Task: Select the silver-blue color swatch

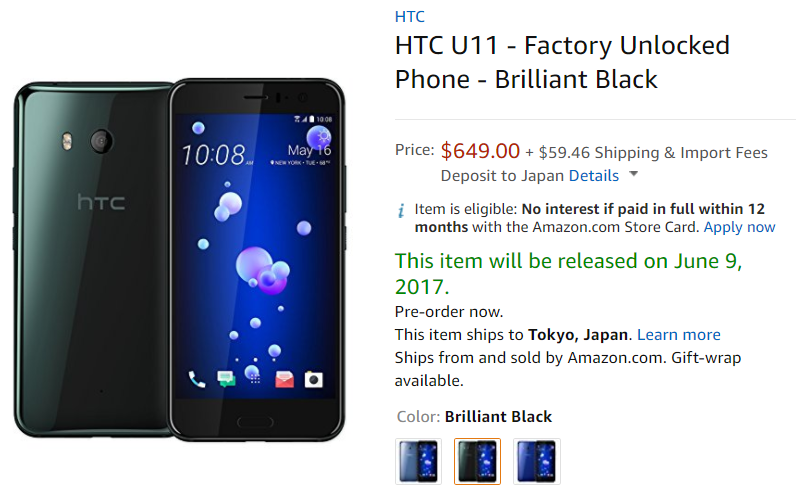Action: tap(418, 461)
